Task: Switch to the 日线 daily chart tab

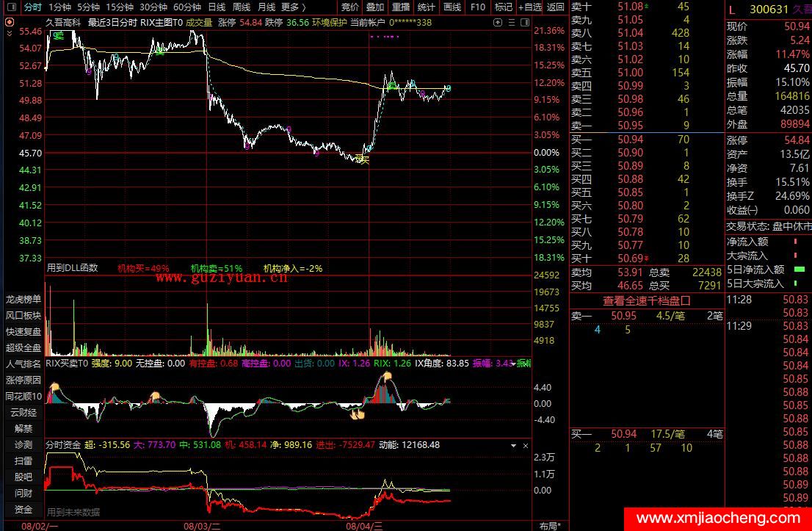Action: tap(217, 7)
